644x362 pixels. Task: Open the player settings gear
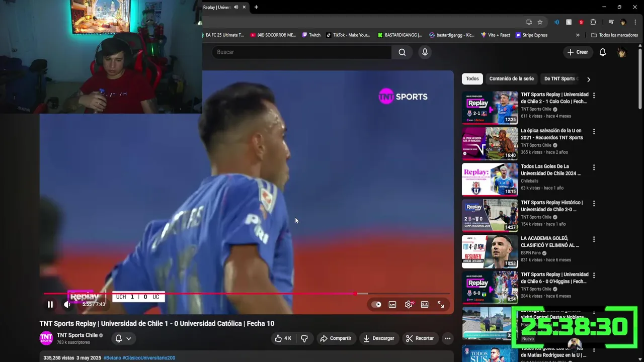[409, 304]
